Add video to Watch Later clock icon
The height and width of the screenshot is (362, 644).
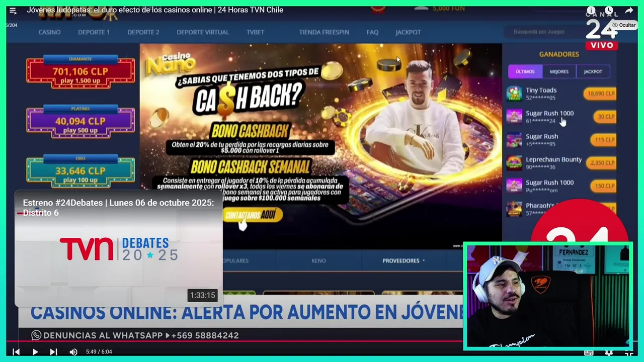[609, 11]
